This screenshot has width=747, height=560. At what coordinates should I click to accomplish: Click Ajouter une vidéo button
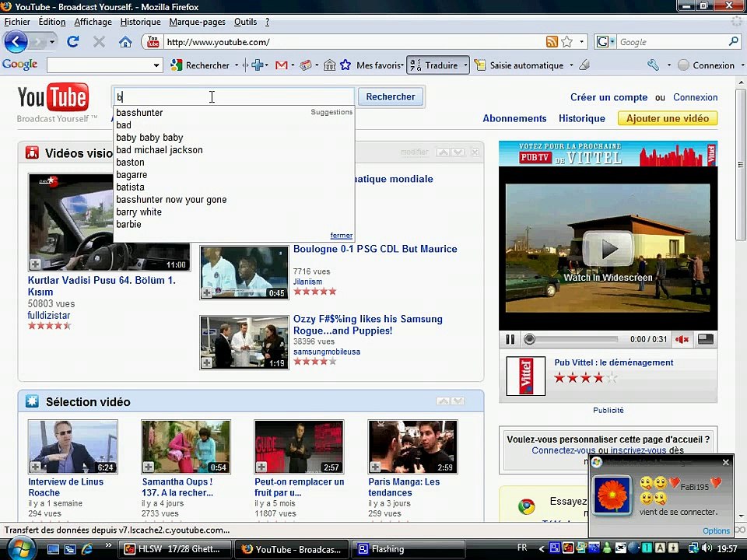[668, 118]
